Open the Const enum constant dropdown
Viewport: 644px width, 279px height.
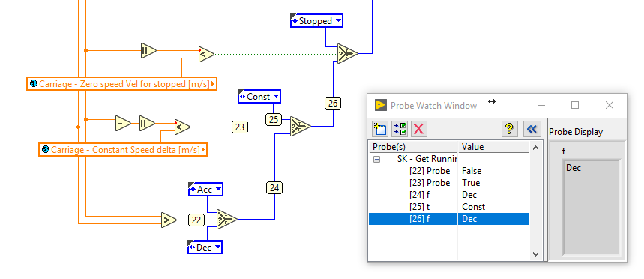[x=276, y=97]
